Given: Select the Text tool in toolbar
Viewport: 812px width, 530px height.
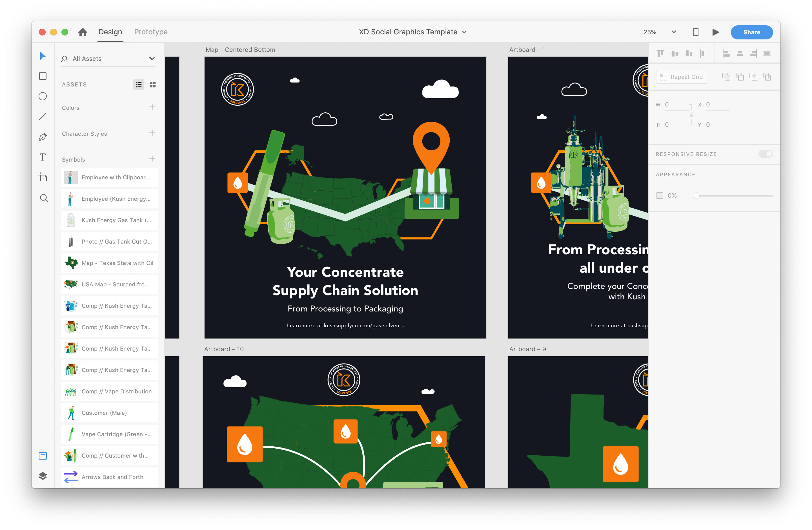Looking at the screenshot, I should 44,157.
